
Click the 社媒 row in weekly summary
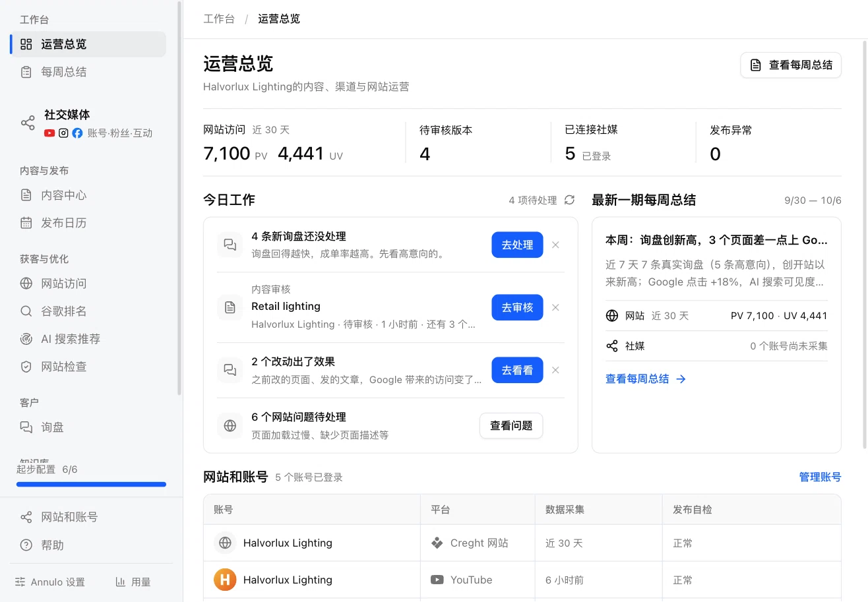coord(716,346)
